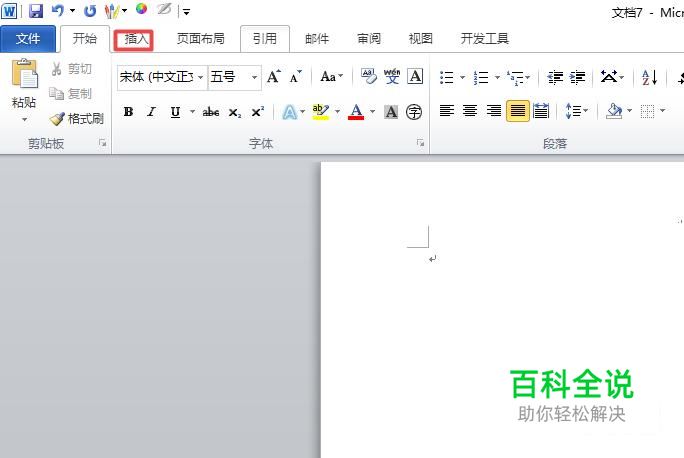Switch to the 插入 tab
This screenshot has width=684, height=458.
(x=133, y=40)
